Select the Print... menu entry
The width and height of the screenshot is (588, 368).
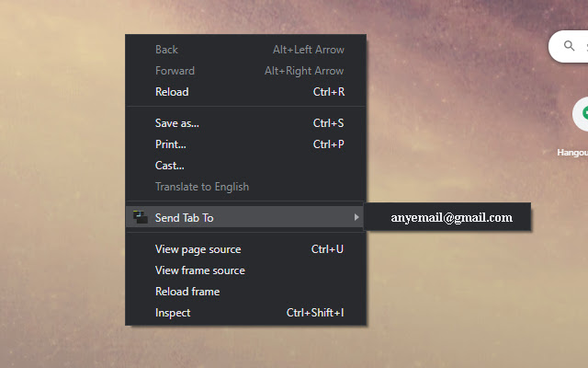[171, 144]
